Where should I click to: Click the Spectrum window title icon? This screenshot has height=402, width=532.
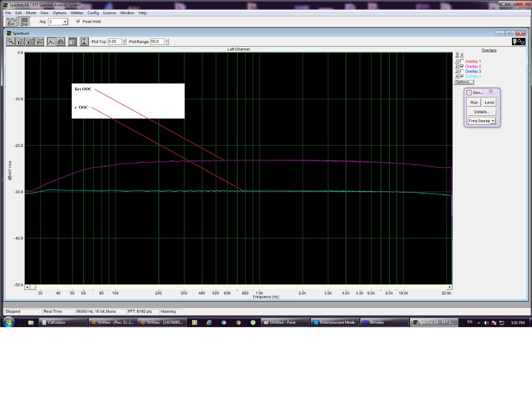(9, 33)
